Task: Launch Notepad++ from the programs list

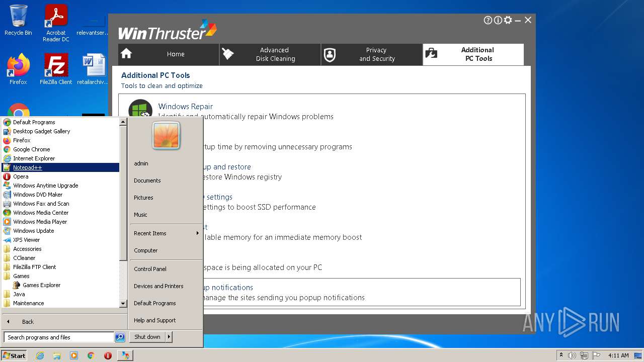Action: click(x=60, y=167)
